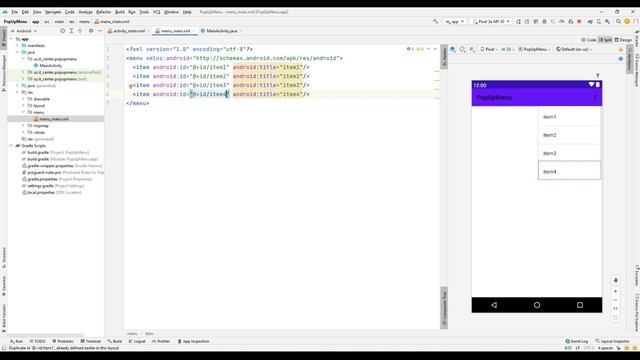
Task: Click the back triangle on phone preview
Action: [494, 305]
